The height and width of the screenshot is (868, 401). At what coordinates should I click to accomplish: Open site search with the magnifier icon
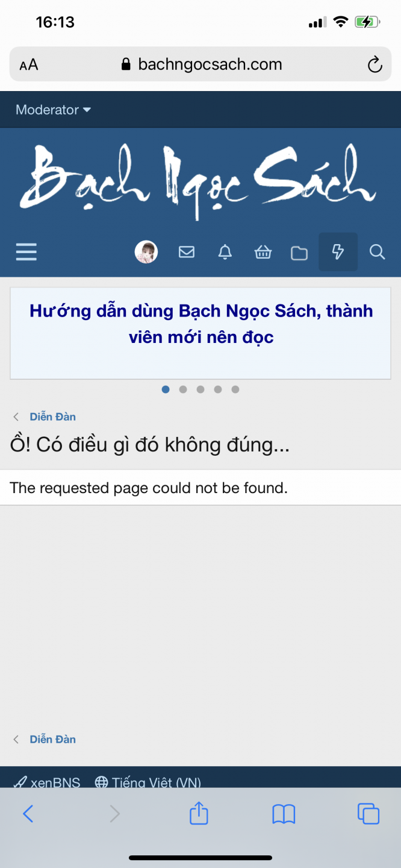(x=377, y=252)
